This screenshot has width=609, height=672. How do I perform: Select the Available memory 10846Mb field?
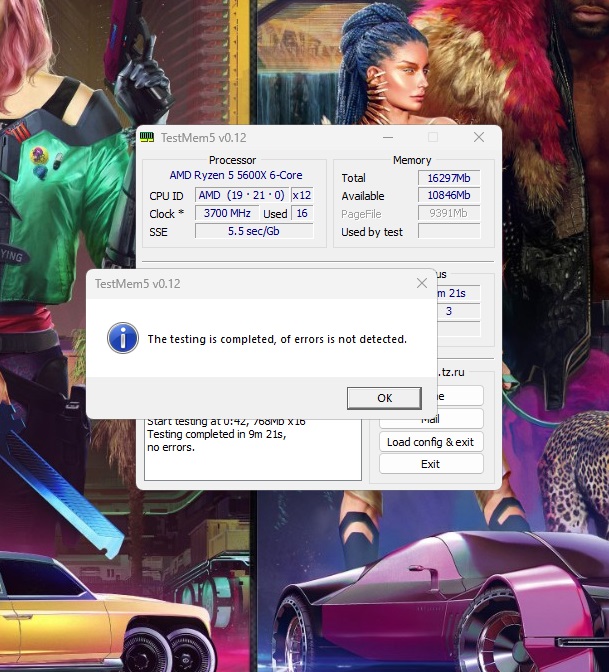[449, 195]
